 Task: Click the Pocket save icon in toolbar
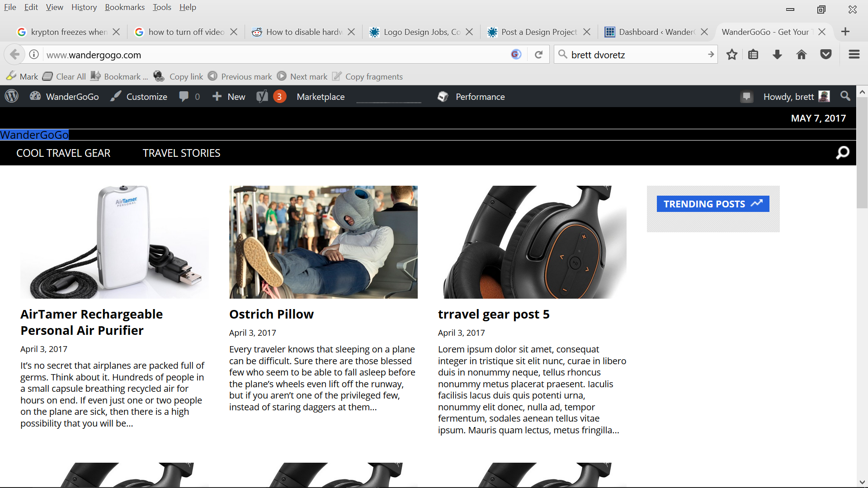point(826,55)
